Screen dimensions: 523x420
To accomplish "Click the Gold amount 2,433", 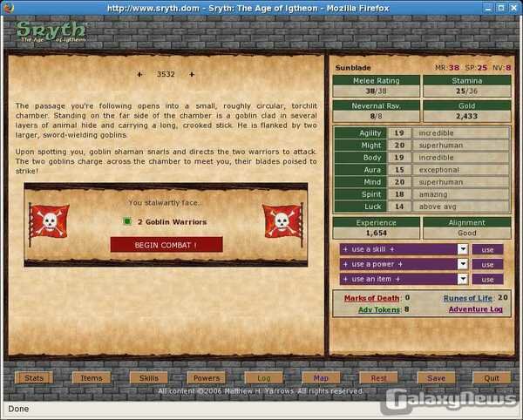I will [466, 116].
